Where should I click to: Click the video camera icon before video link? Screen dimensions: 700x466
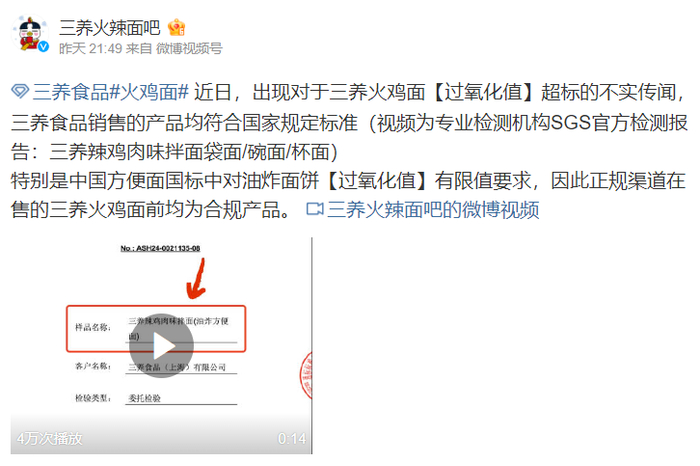click(x=315, y=208)
